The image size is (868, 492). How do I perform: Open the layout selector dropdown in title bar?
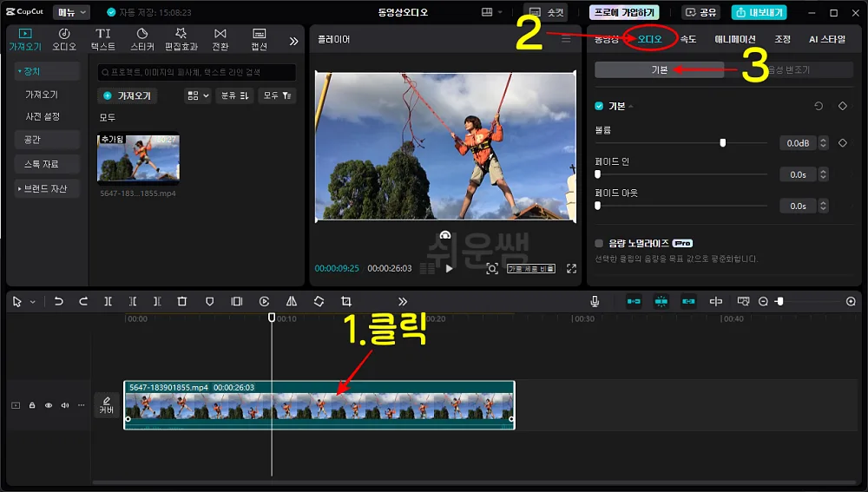[491, 12]
